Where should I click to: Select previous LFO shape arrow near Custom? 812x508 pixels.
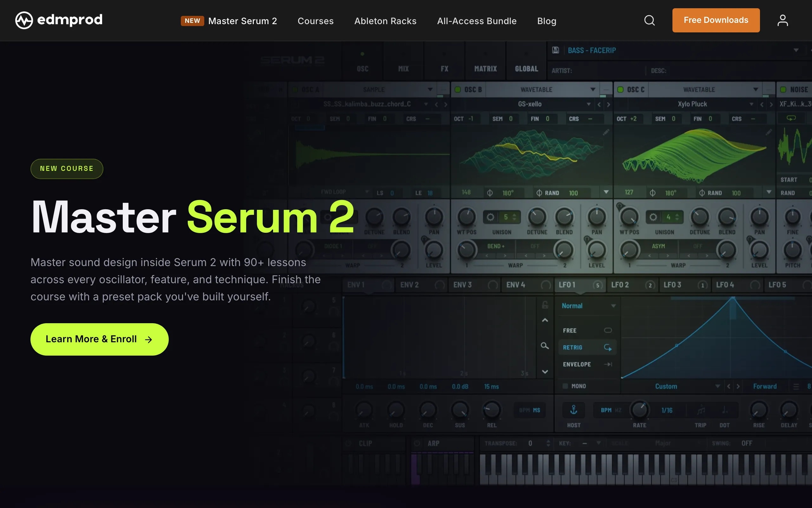(729, 386)
